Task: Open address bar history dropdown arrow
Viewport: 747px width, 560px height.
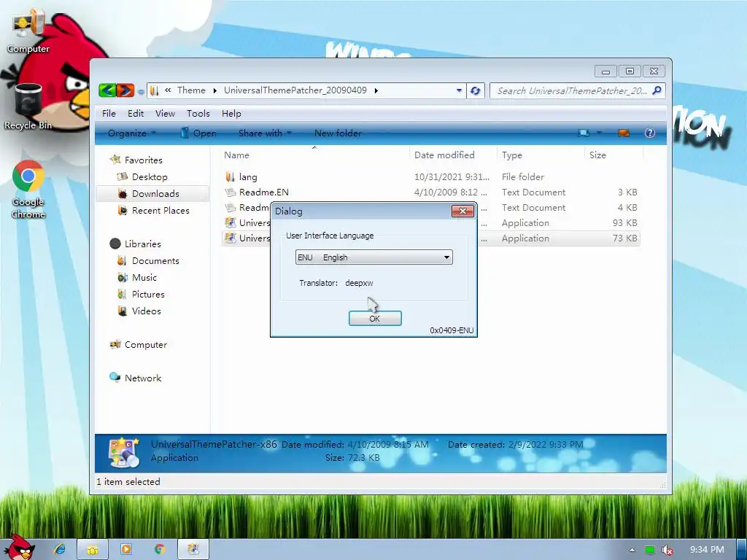Action: 459,90
